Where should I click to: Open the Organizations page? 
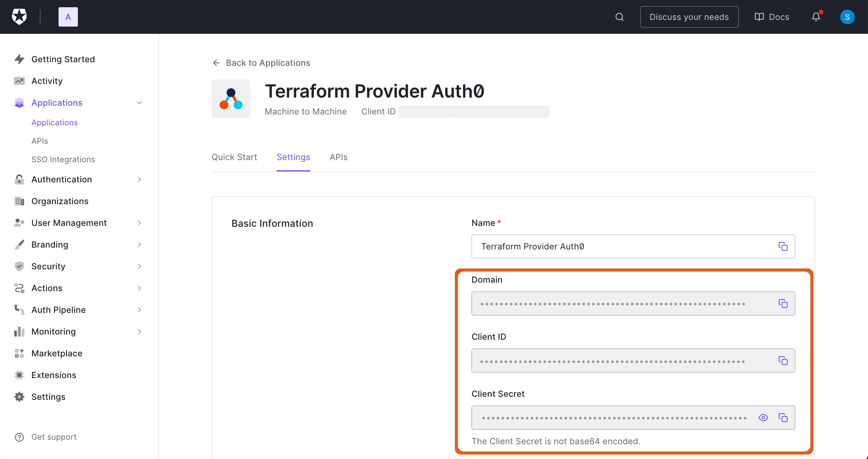60,201
